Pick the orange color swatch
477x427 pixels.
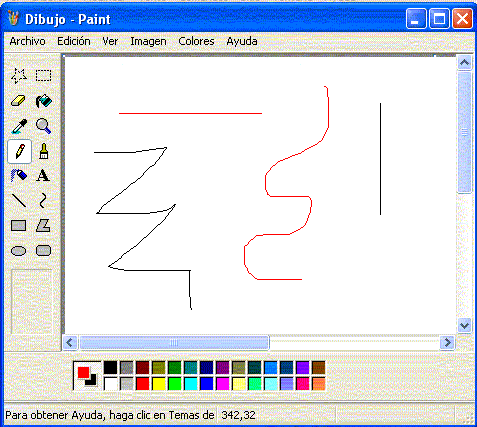[319, 384]
